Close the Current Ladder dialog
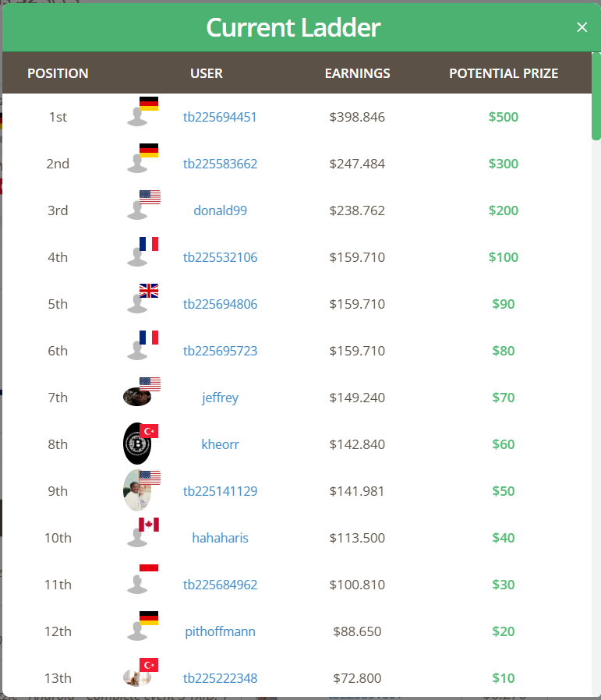Viewport: 601px width, 700px height. [x=582, y=27]
